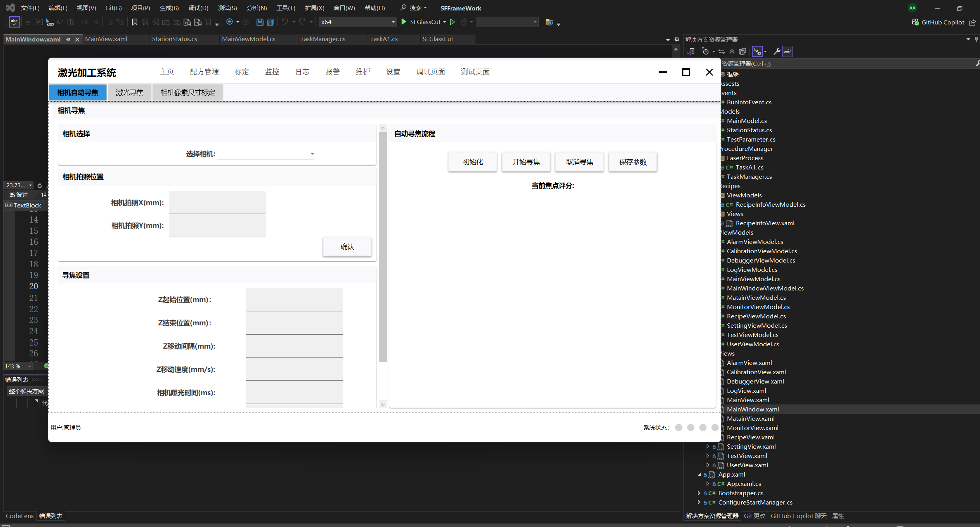Open the 选择相机 camera combo box
This screenshot has width=980, height=527.
coord(266,154)
